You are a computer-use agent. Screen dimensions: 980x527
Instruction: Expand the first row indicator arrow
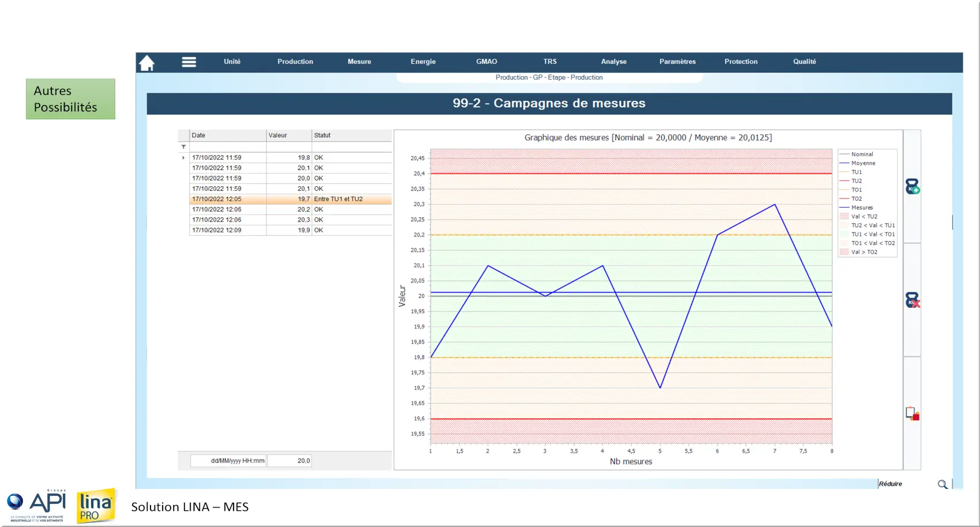pyautogui.click(x=183, y=157)
